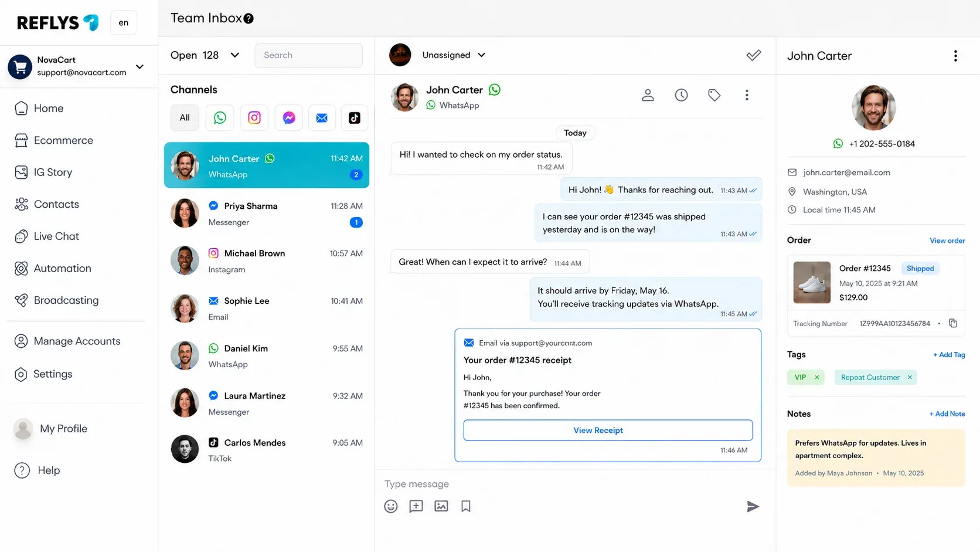Click the sneaker product thumbnail
This screenshot has height=552, width=980.
click(x=812, y=282)
